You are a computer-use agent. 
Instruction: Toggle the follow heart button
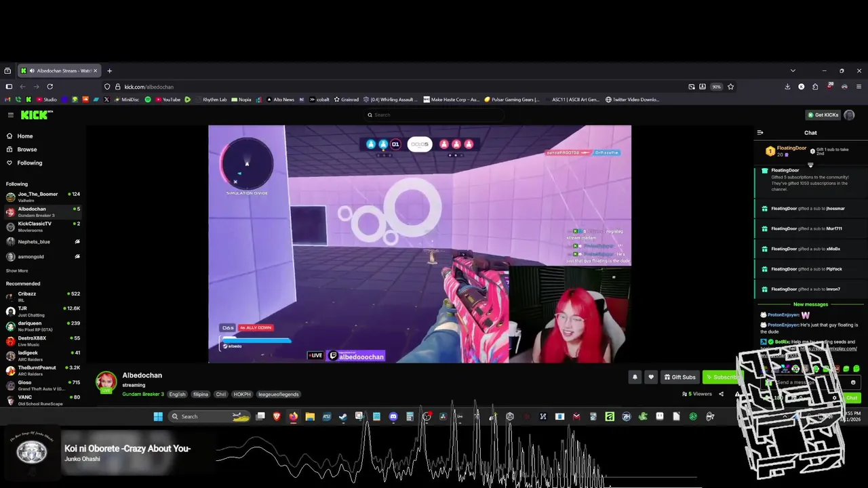(651, 377)
